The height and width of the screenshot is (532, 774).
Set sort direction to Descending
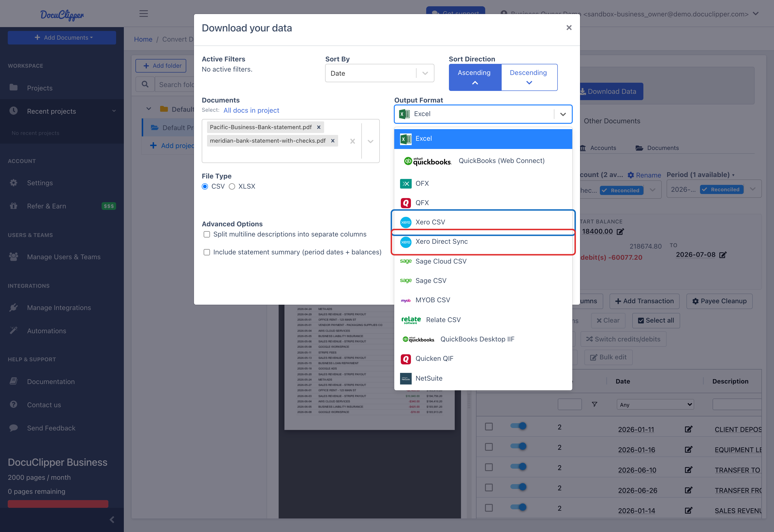tap(529, 77)
